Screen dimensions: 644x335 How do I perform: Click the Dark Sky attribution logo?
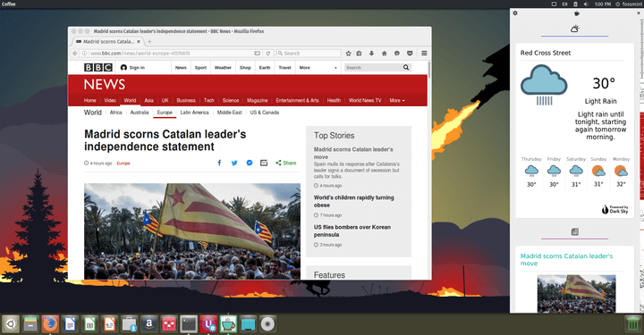coord(614,210)
